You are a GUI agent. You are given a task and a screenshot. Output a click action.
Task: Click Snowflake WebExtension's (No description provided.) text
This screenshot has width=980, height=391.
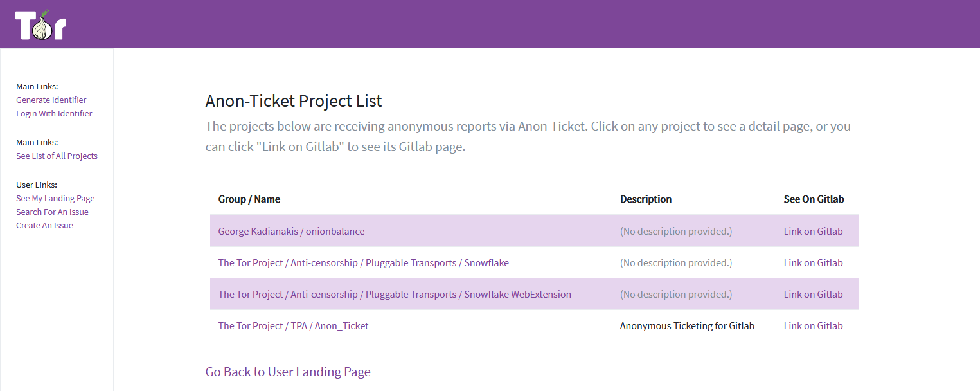[x=676, y=294]
